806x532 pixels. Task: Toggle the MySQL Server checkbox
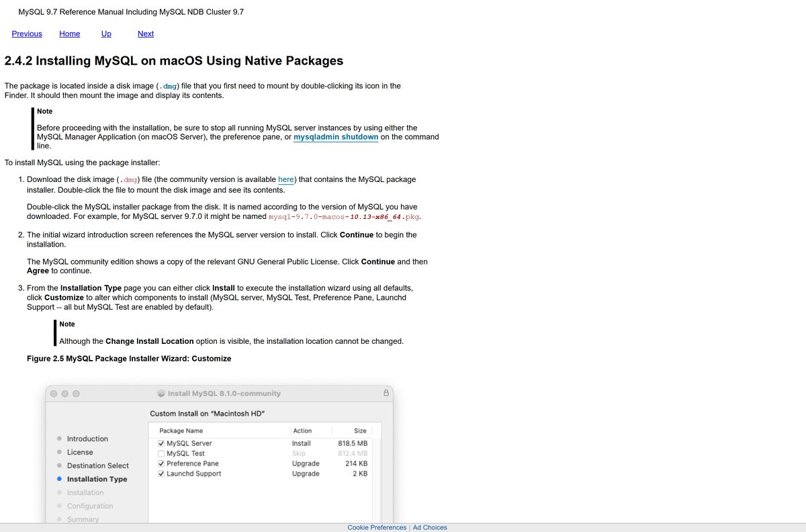point(161,443)
